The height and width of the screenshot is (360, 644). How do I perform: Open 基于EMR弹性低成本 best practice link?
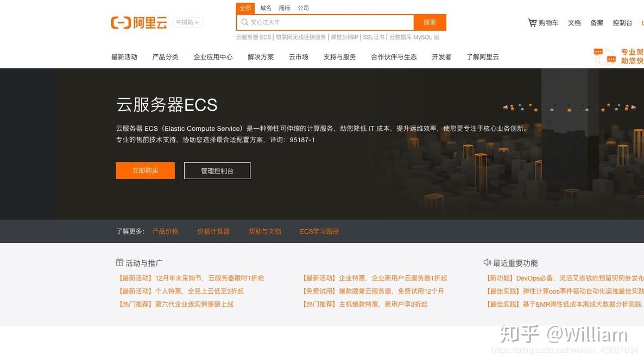tap(563, 305)
